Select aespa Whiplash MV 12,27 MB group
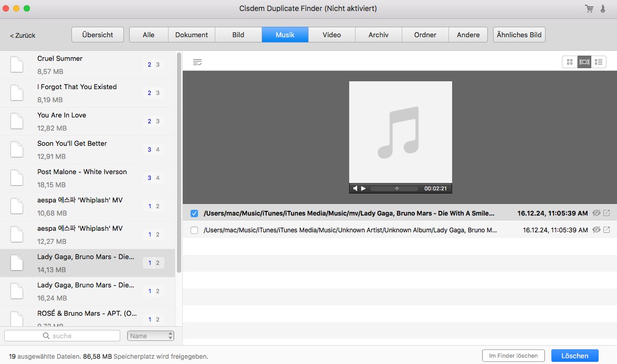The height and width of the screenshot is (364, 617). pos(87,234)
